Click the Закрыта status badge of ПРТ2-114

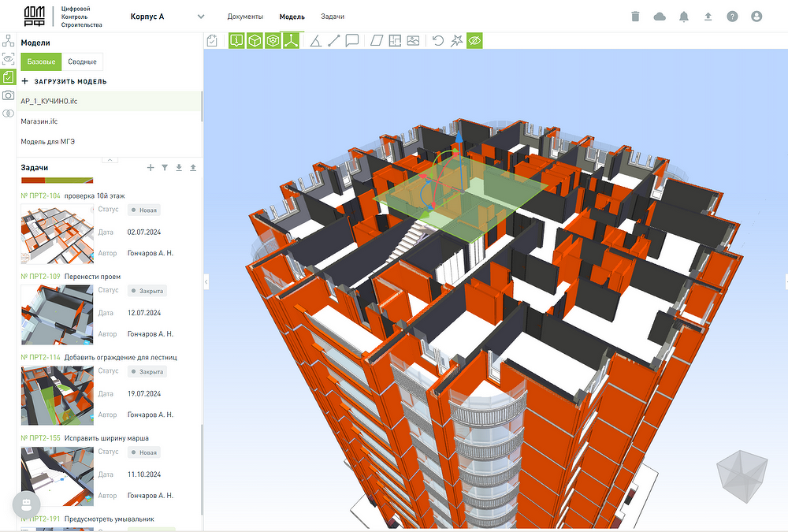pos(147,372)
